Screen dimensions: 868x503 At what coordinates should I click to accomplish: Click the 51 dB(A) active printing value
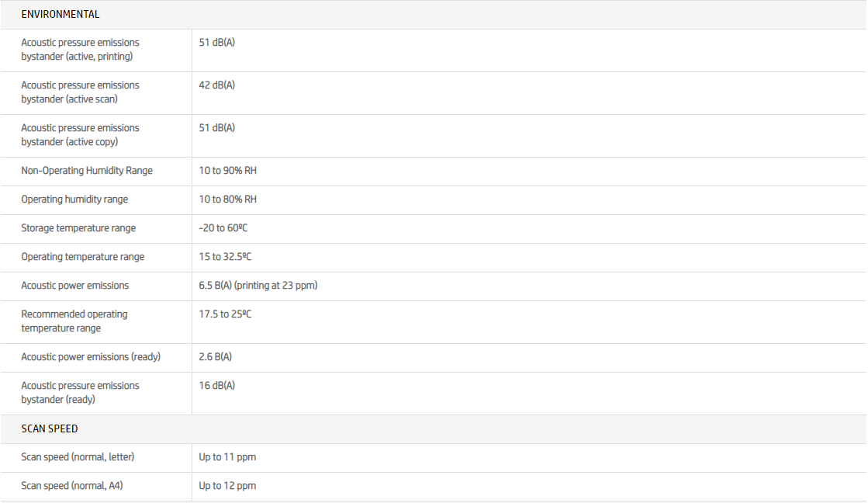[216, 42]
